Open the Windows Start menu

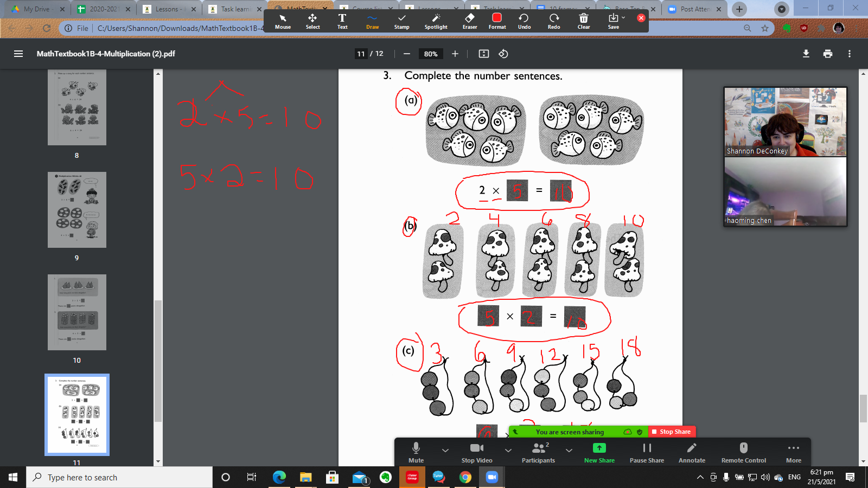coord(13,477)
